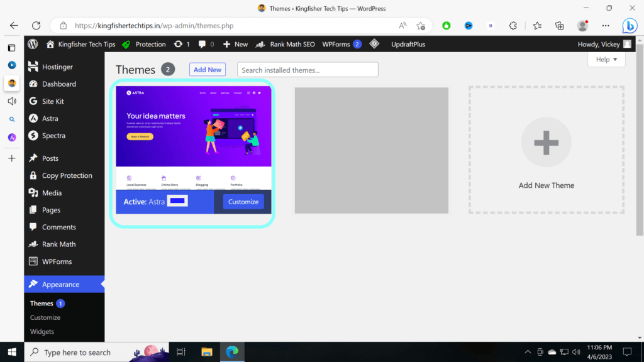The width and height of the screenshot is (644, 362).
Task: Open the Favorites list icon
Action: point(537,25)
